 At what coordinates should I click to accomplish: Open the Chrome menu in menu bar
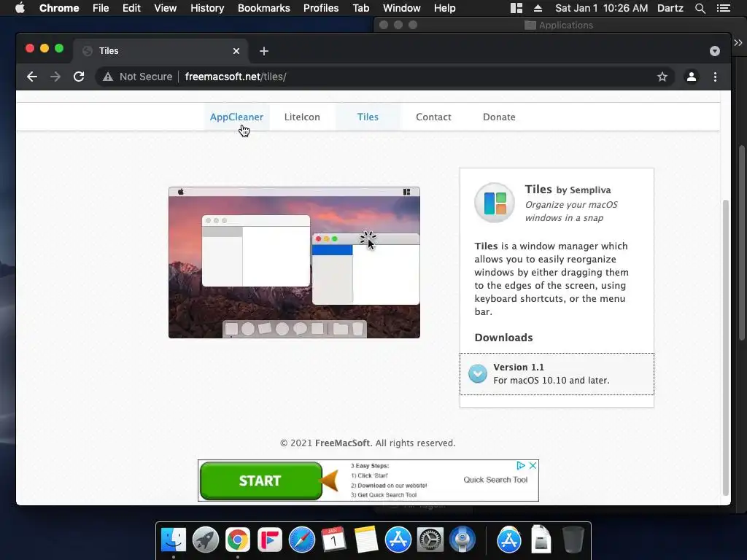tap(59, 8)
